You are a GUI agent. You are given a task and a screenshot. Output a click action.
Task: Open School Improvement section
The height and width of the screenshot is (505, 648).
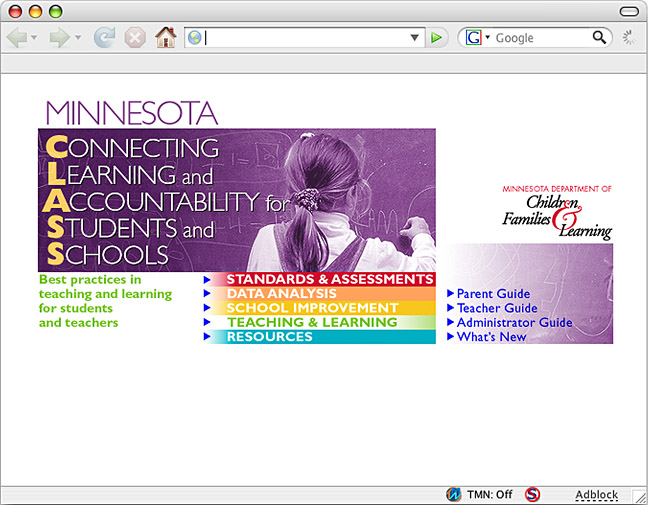coord(312,308)
